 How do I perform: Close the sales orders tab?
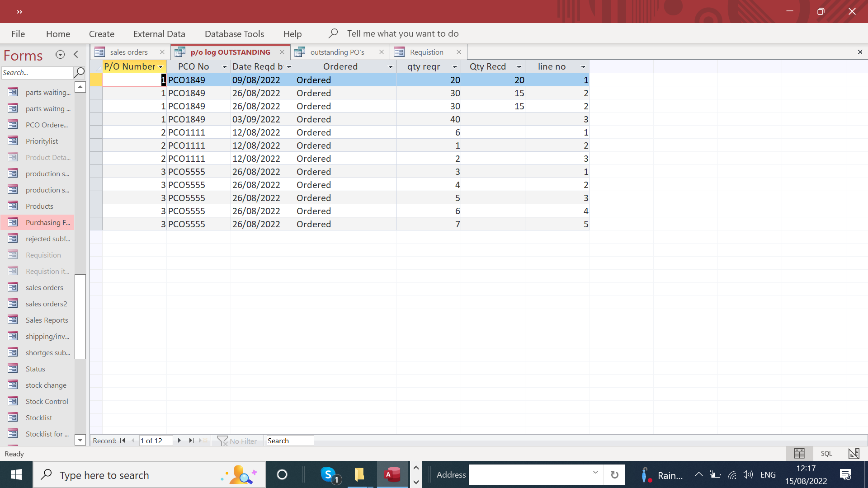pyautogui.click(x=162, y=52)
